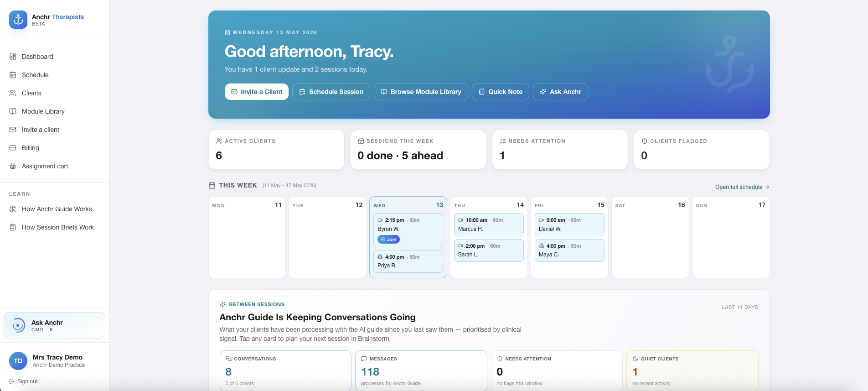The height and width of the screenshot is (391, 868).
Task: Open Maya C. 4:00 pm session card
Action: (x=569, y=250)
